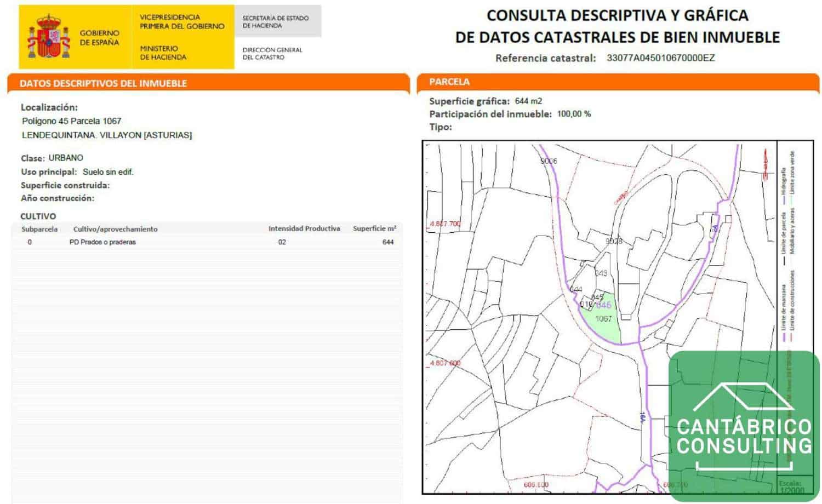Click the 'DATOS DESCRIPTIVOS DEL INMUEBLE' header
822x504 pixels.
click(103, 83)
